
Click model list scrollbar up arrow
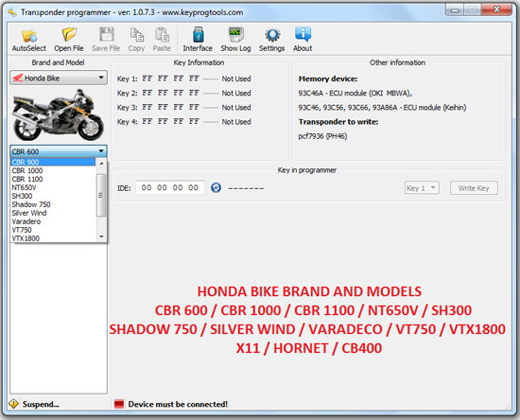pos(101,164)
